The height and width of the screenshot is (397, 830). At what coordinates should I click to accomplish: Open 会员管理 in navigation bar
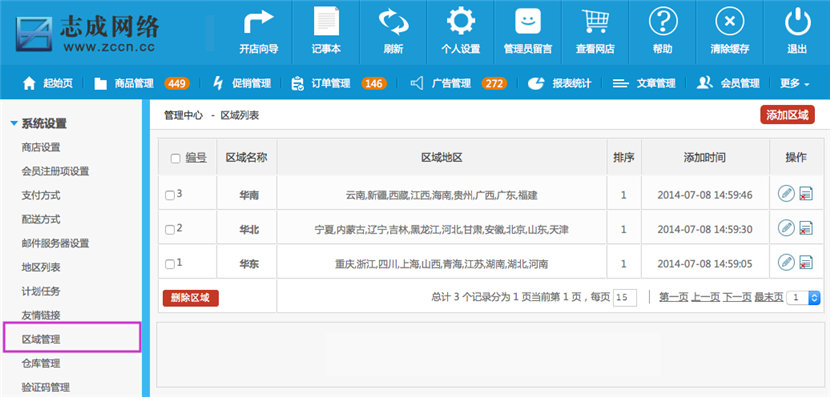728,83
